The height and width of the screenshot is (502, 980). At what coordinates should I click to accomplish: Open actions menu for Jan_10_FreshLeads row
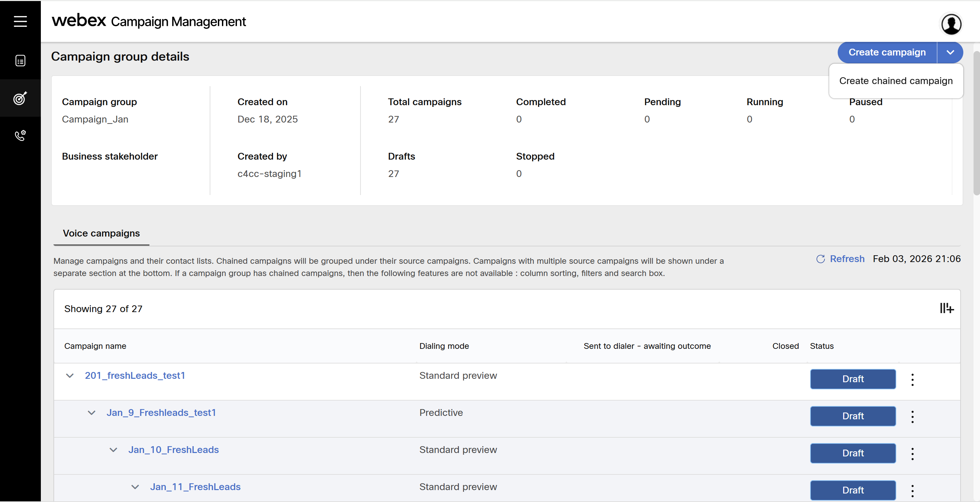point(912,454)
